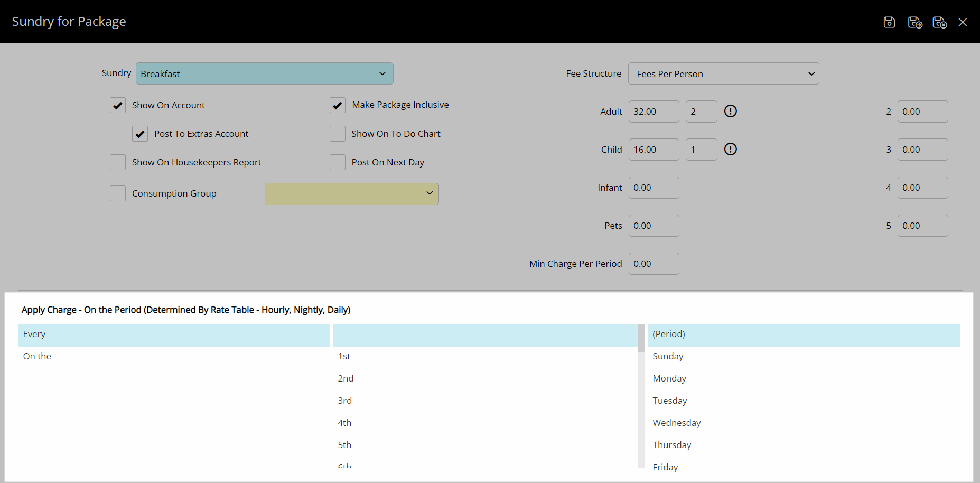The width and height of the screenshot is (980, 483).
Task: Choose Monday from the period list
Action: click(x=669, y=378)
